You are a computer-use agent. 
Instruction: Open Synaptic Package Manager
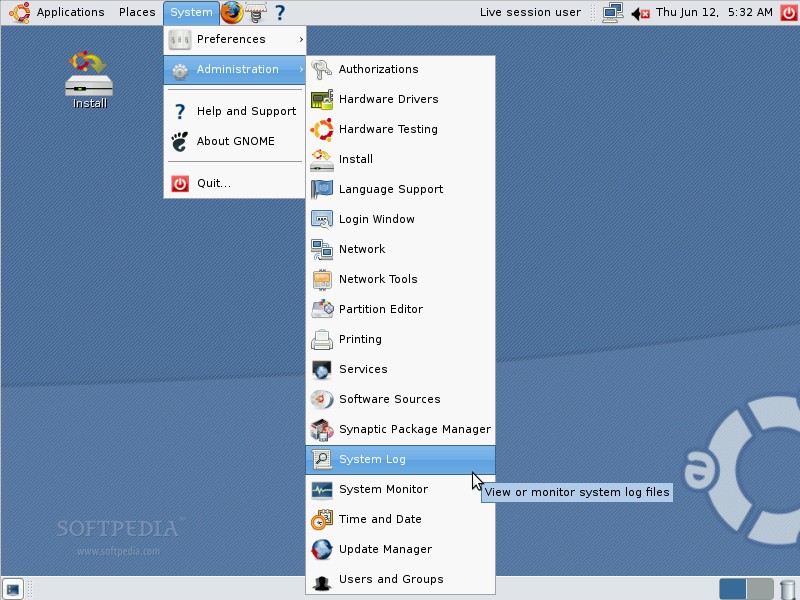(x=414, y=429)
